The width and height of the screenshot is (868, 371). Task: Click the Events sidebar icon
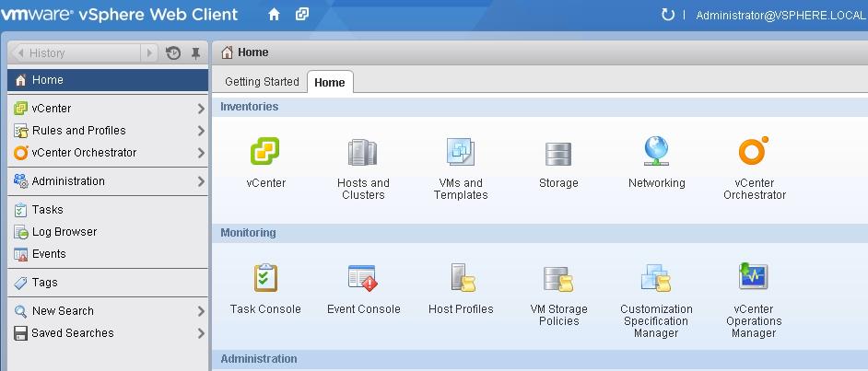pos(20,254)
